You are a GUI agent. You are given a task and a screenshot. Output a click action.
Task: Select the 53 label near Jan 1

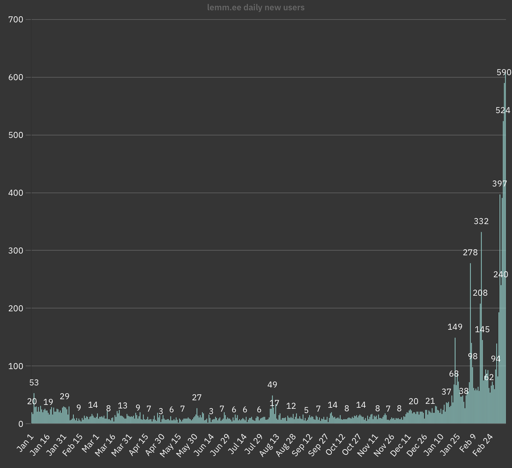coord(34,383)
